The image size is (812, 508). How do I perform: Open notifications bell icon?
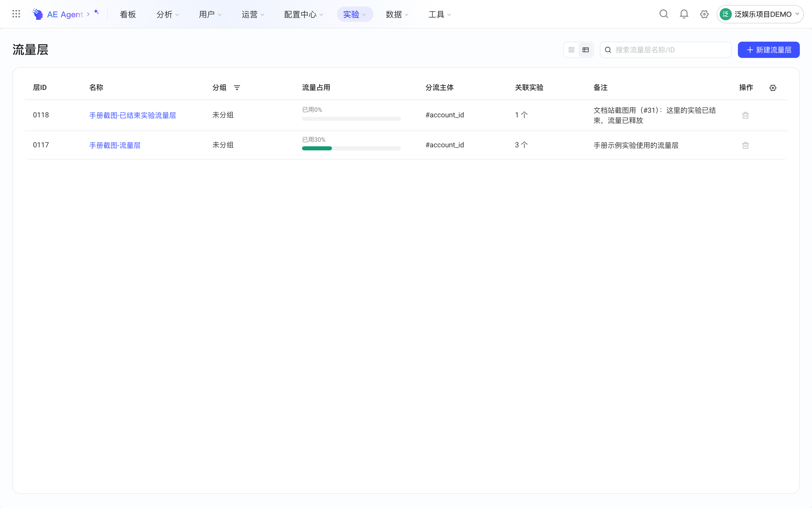[684, 14]
